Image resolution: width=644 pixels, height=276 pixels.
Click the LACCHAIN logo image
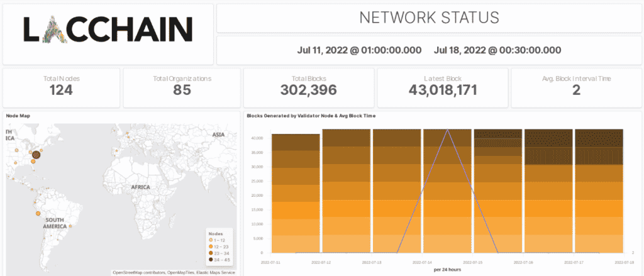(x=108, y=29)
